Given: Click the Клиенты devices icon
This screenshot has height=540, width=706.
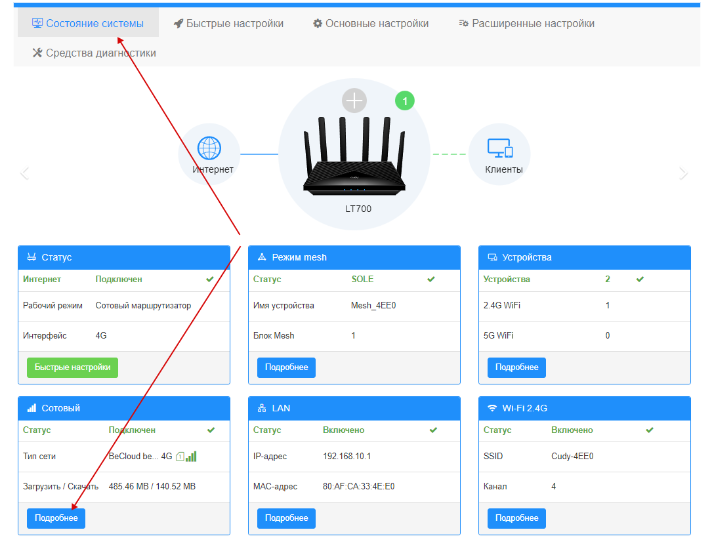Looking at the screenshot, I should [500, 148].
